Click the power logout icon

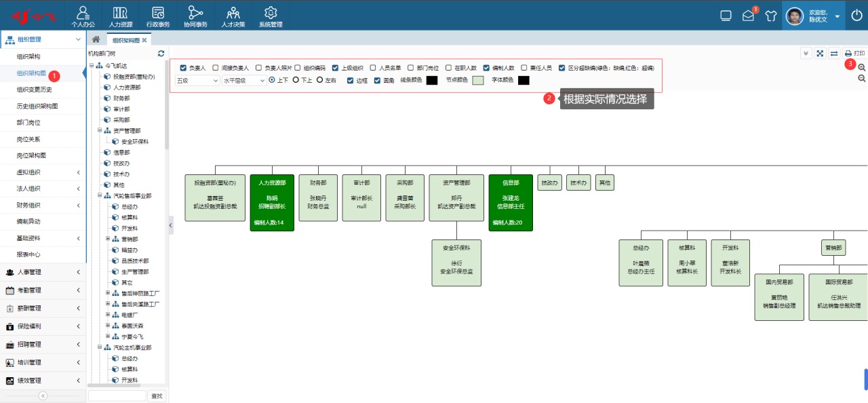pos(856,16)
